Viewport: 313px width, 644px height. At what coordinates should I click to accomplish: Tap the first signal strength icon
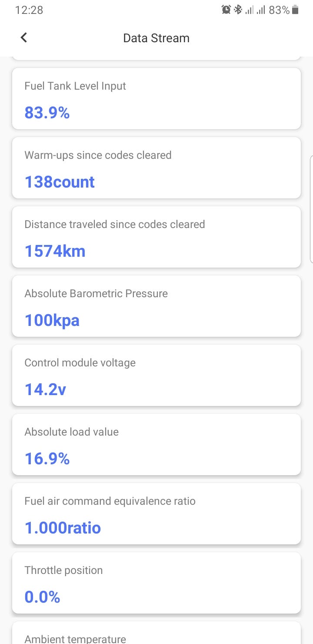click(249, 10)
